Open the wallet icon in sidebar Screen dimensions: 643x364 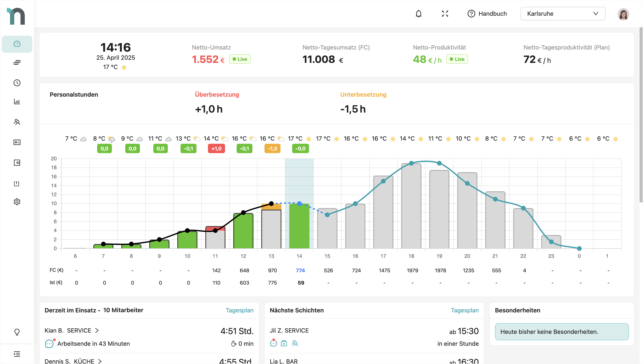click(x=17, y=163)
